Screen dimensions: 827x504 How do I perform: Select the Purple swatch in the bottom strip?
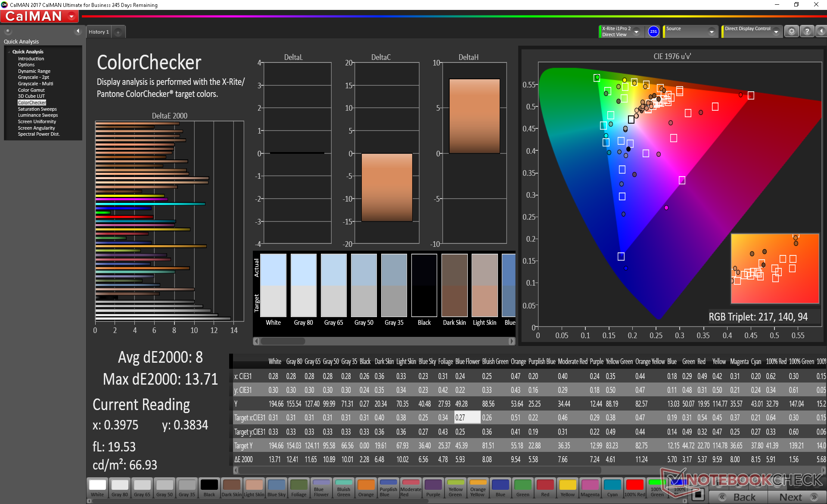click(433, 488)
